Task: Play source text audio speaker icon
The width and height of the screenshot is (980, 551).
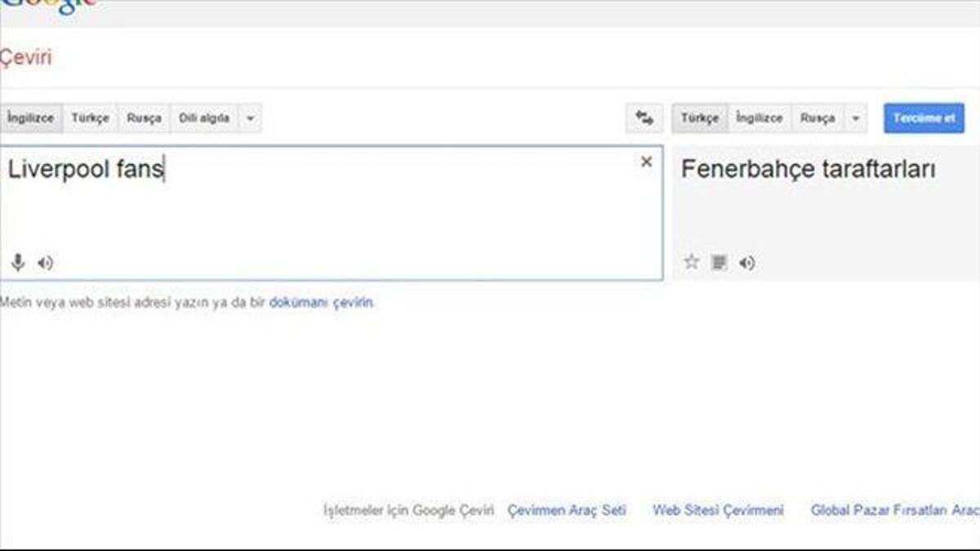Action: 46,263
